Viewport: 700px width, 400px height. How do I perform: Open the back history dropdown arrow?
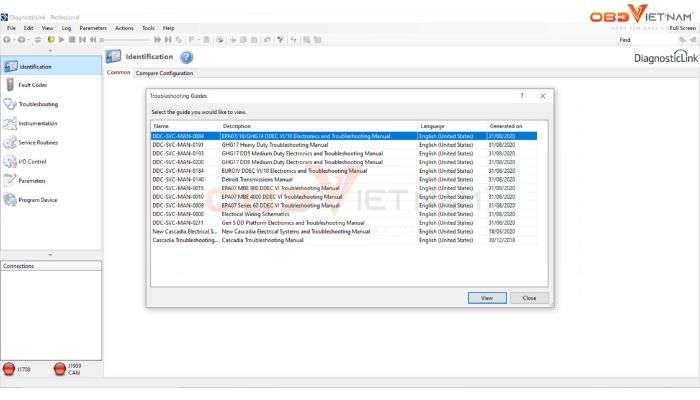(13, 40)
